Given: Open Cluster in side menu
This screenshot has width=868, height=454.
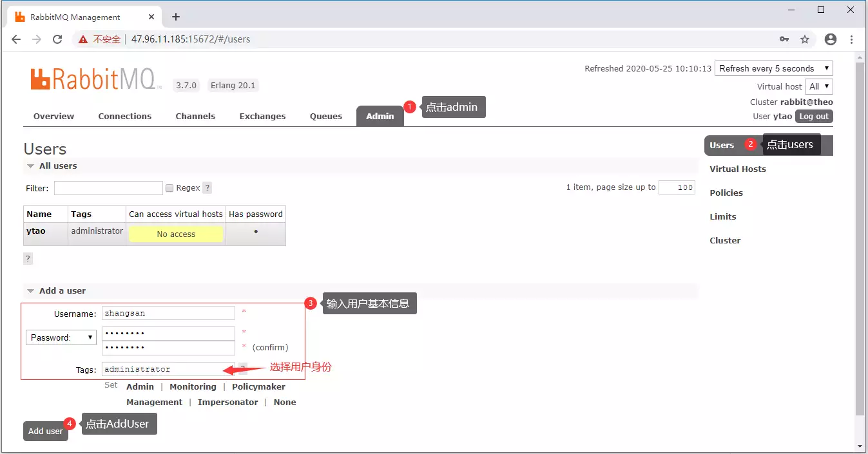Looking at the screenshot, I should 725,240.
